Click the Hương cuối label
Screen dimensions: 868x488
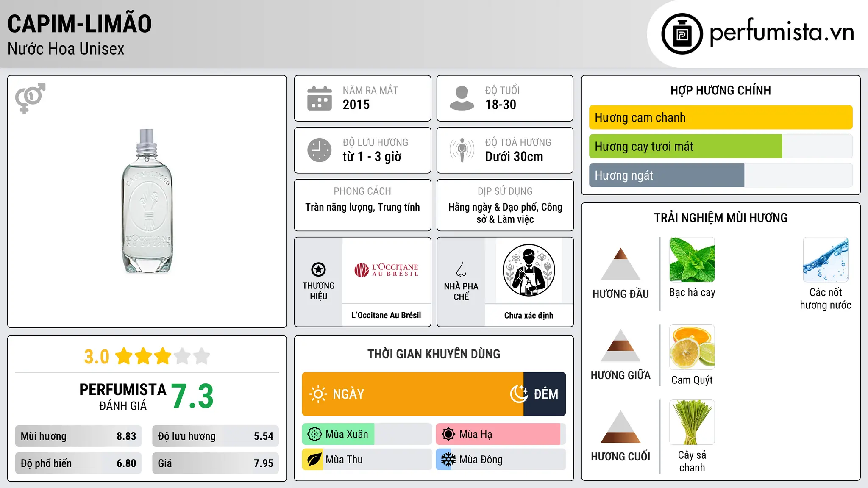click(x=620, y=457)
